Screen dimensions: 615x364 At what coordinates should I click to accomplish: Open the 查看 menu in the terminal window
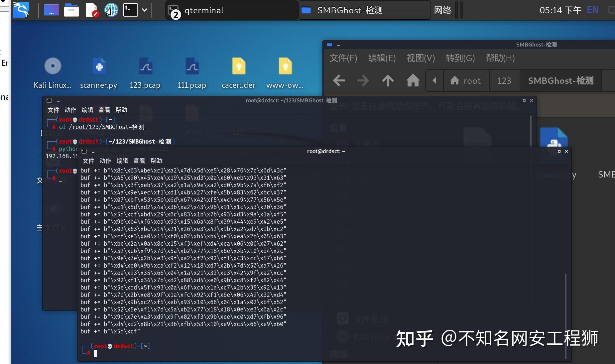[x=139, y=161]
